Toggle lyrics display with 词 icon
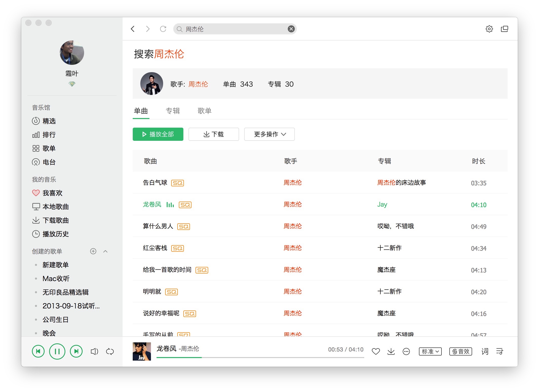 tap(485, 351)
